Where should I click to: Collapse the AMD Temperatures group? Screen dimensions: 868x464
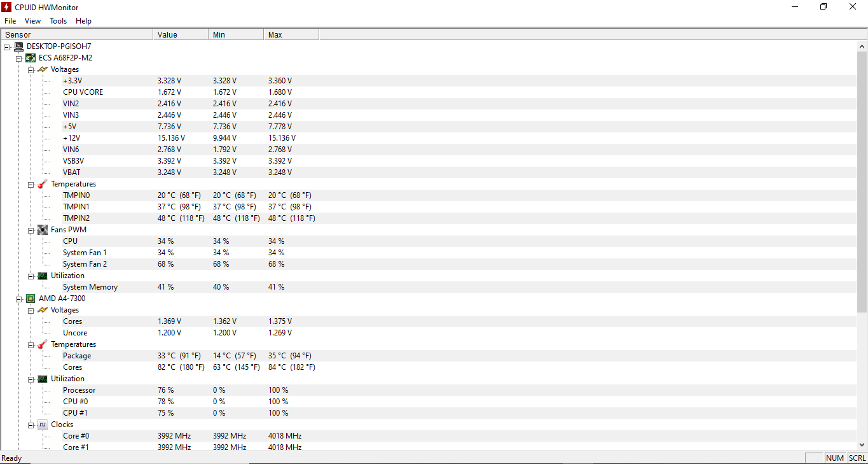tap(31, 344)
